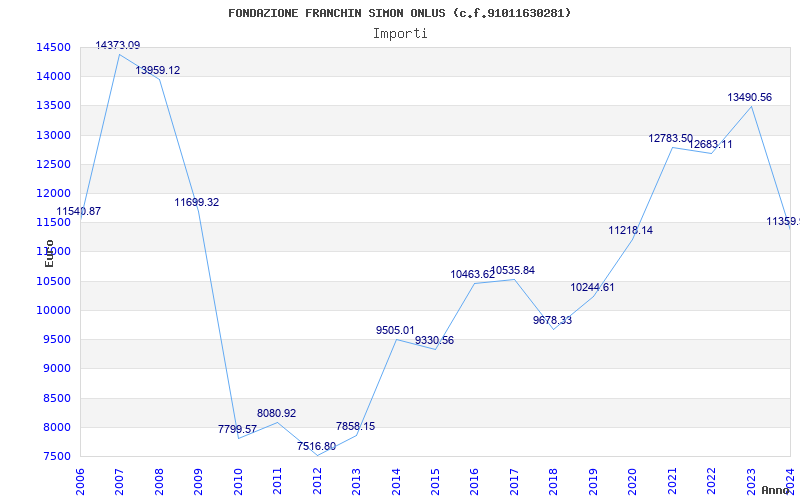
Task: Click y-axis tick 9500
Action: (56, 340)
